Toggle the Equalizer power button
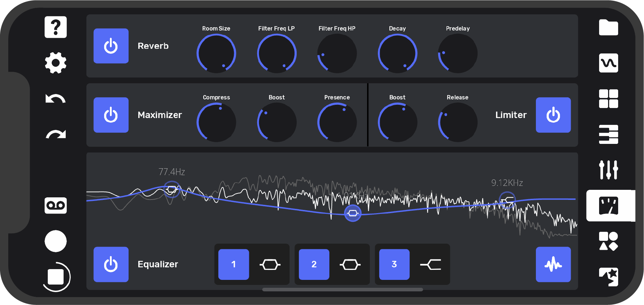 [111, 264]
